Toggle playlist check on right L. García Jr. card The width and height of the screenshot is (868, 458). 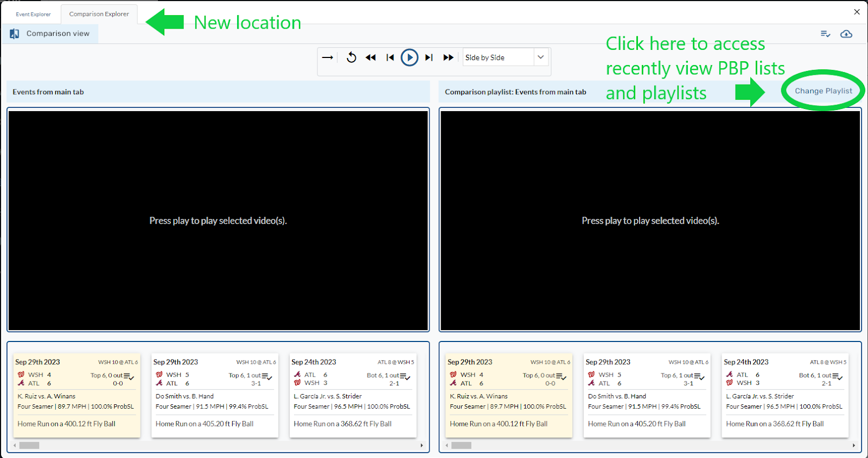(x=838, y=376)
